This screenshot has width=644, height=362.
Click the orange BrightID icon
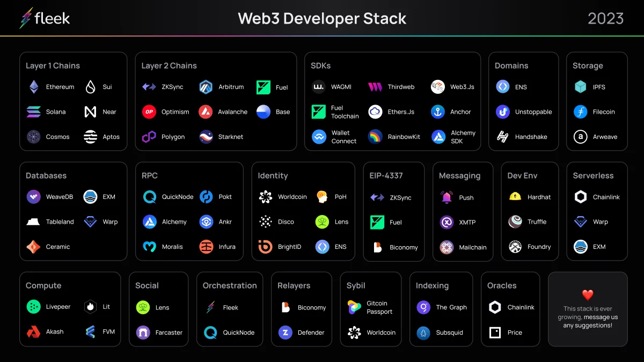(265, 247)
